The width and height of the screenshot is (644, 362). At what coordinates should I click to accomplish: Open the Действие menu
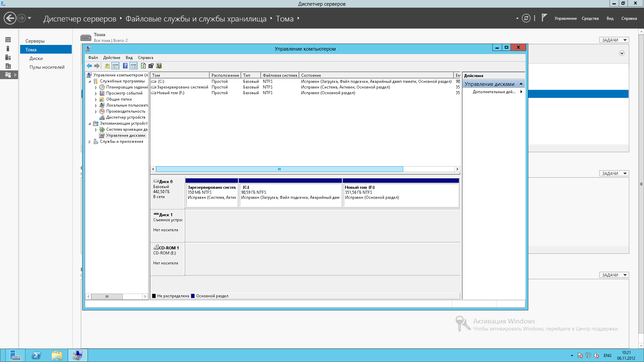click(112, 58)
